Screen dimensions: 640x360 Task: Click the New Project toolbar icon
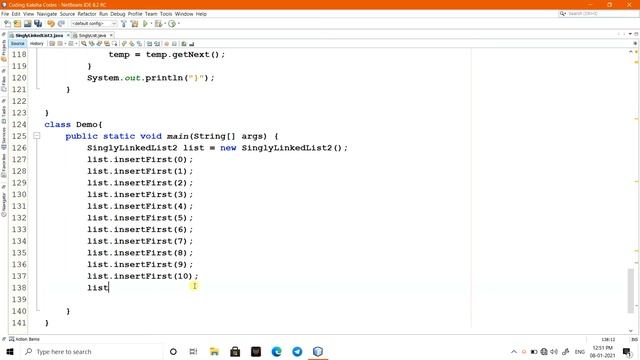coord(17,24)
